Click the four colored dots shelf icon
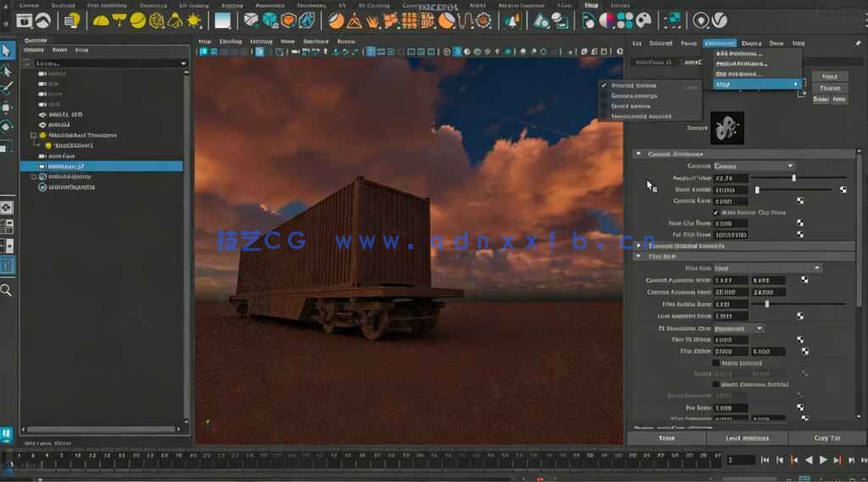This screenshot has height=482, width=868. point(625,20)
